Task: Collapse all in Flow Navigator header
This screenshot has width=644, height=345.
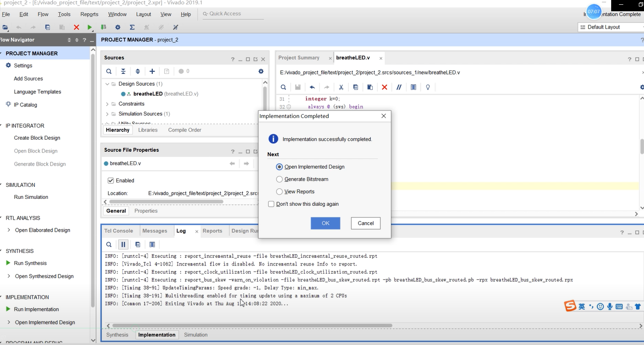Action: (69, 40)
